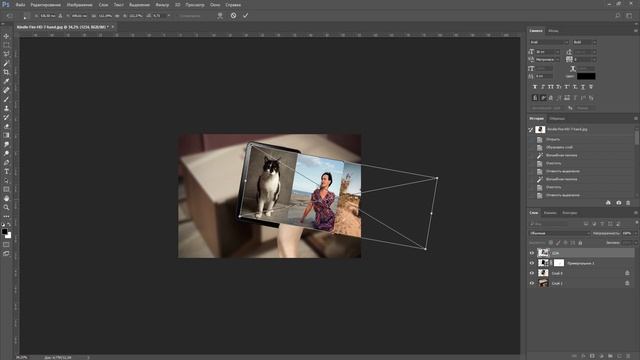The image size is (640, 360).
Task: Hide the topmost selected layer
Action: coord(531,253)
